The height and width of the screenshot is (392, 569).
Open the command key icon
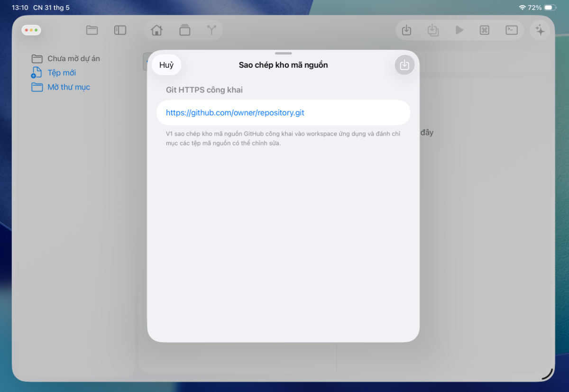click(485, 30)
